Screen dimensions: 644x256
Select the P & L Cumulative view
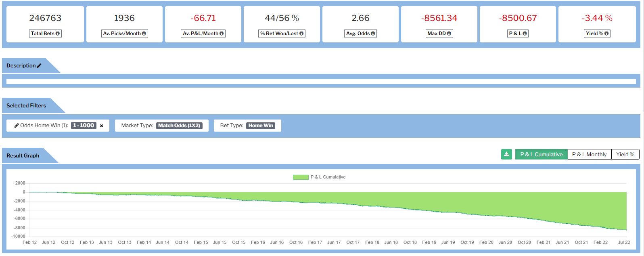pyautogui.click(x=541, y=154)
